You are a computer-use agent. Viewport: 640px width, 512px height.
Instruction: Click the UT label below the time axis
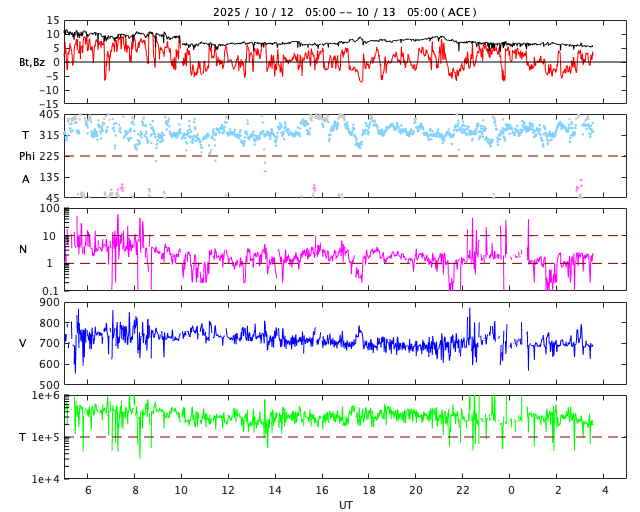point(345,505)
